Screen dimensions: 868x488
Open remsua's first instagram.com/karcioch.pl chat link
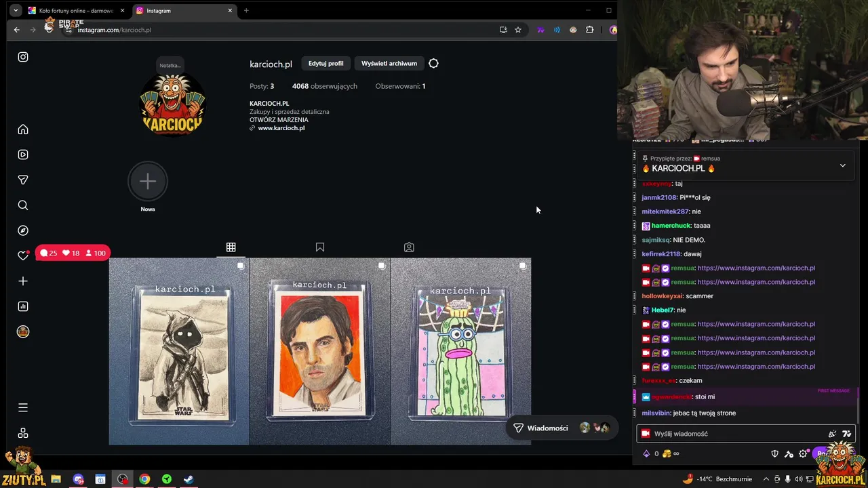[x=756, y=268]
